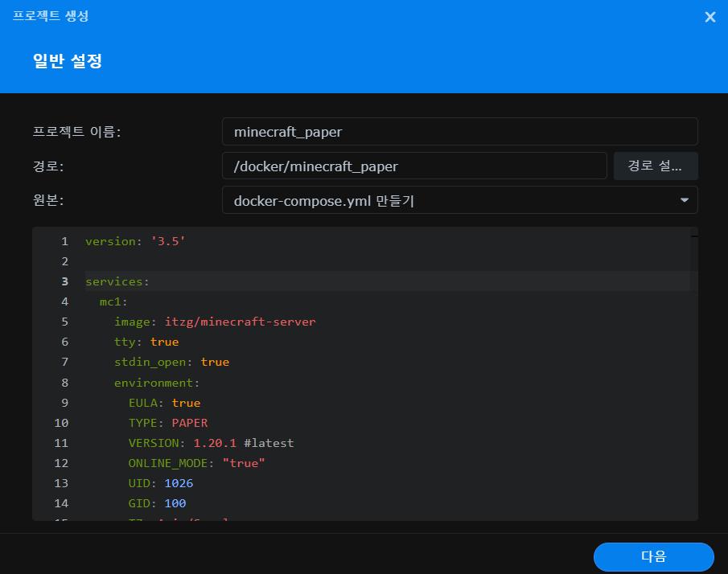Click the GID: 100 line
Viewport: 728px width, 574px height.
[157, 503]
